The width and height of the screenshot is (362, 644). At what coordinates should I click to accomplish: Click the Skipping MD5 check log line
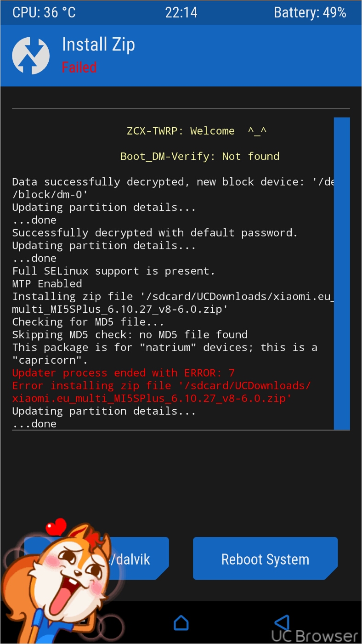tap(130, 334)
